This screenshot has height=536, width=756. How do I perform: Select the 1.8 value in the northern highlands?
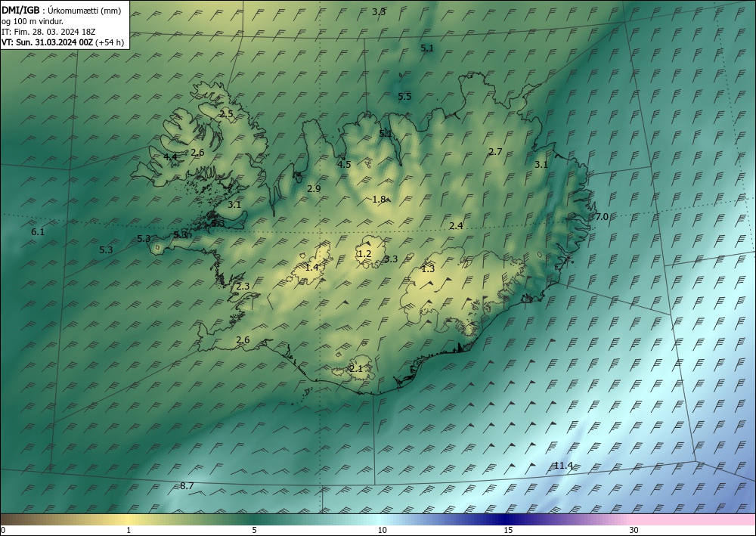point(379,199)
